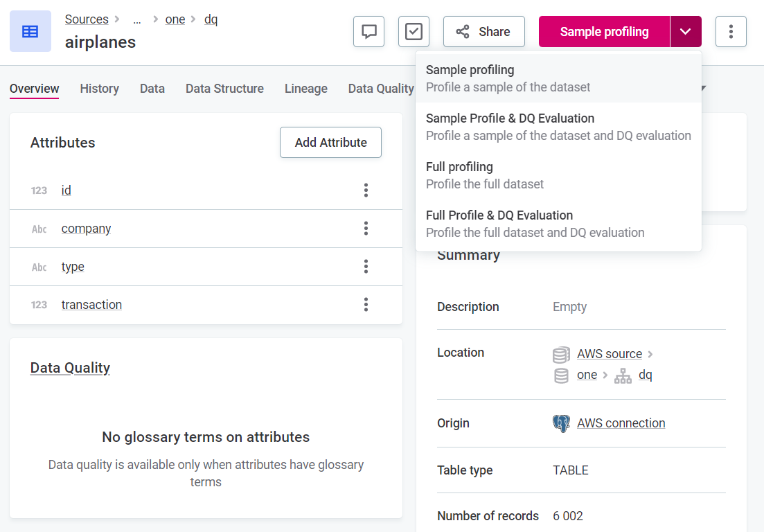Go to the Lineage tab
The image size is (764, 532).
point(305,89)
